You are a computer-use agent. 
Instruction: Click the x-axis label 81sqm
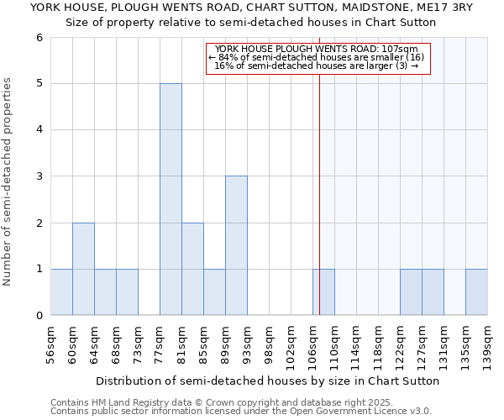click(181, 345)
